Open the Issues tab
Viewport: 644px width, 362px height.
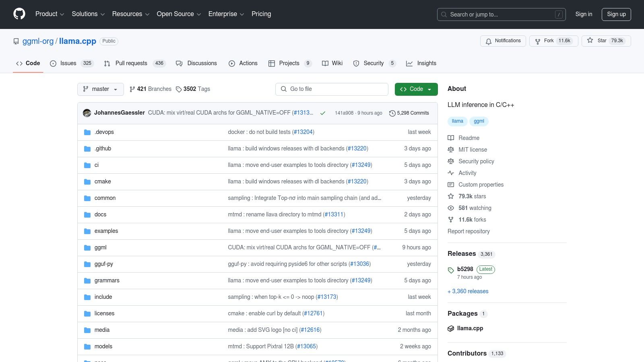coord(72,64)
